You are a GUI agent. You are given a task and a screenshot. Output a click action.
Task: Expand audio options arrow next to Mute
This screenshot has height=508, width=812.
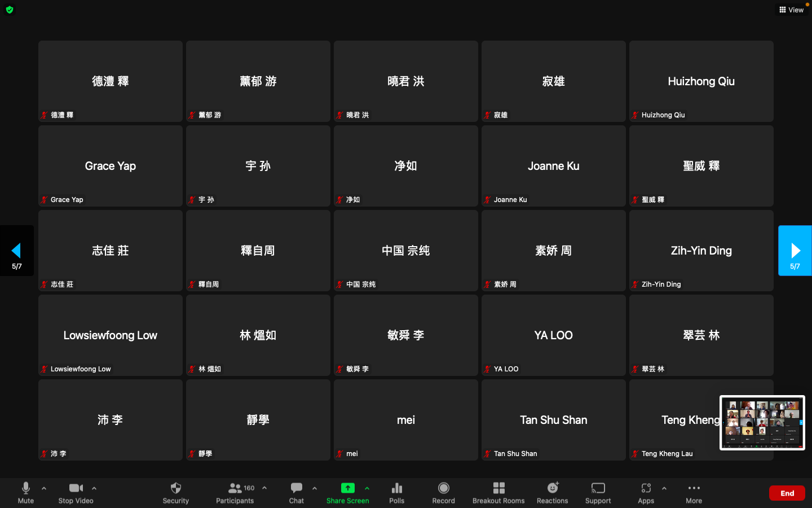pyautogui.click(x=44, y=488)
